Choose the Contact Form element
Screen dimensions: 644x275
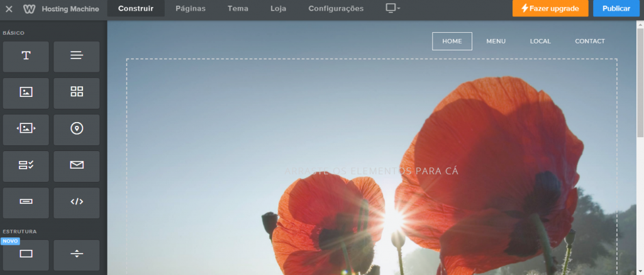[x=26, y=167]
